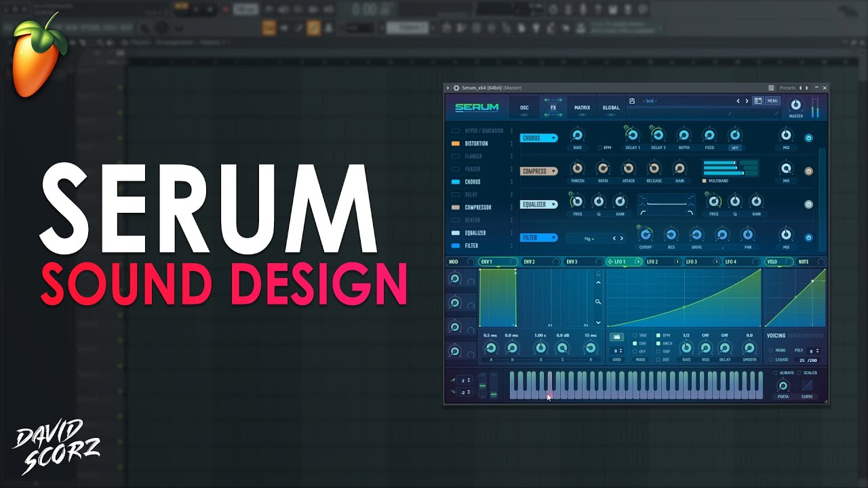Enable the LEGATO voicing checkbox
The height and width of the screenshot is (488, 868).
point(771,360)
